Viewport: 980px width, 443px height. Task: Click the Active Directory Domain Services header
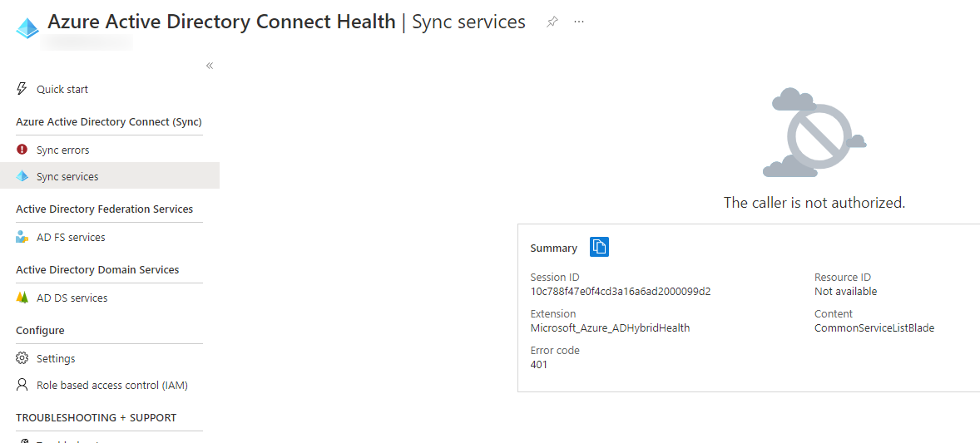pyautogui.click(x=97, y=269)
